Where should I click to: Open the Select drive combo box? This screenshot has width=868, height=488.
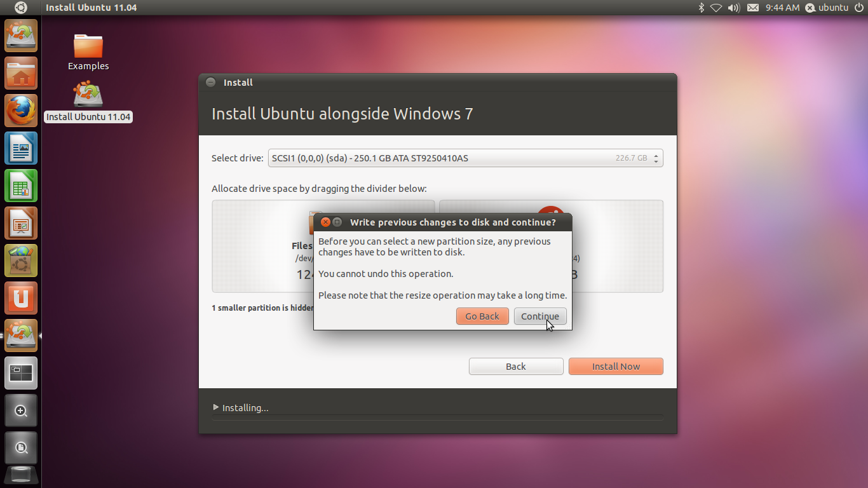[465, 158]
